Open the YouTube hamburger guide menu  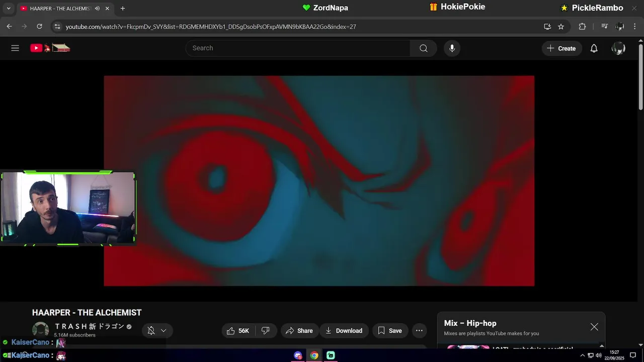pos(15,48)
